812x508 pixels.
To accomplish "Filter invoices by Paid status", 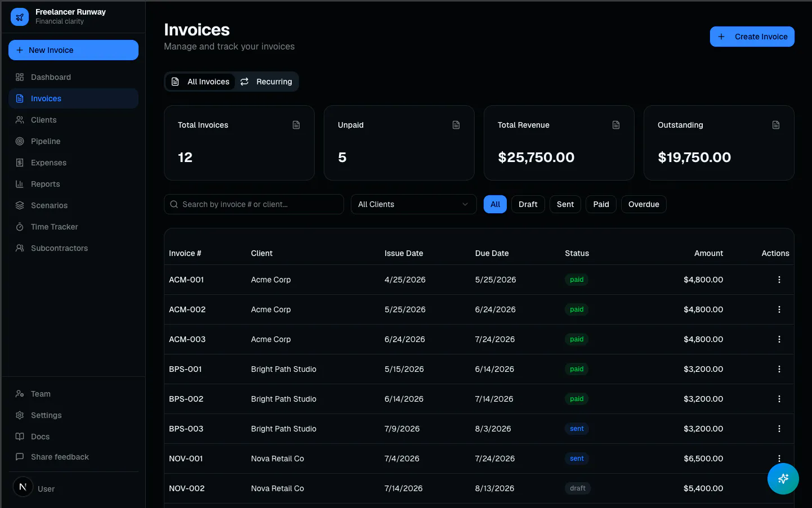I will (x=601, y=204).
